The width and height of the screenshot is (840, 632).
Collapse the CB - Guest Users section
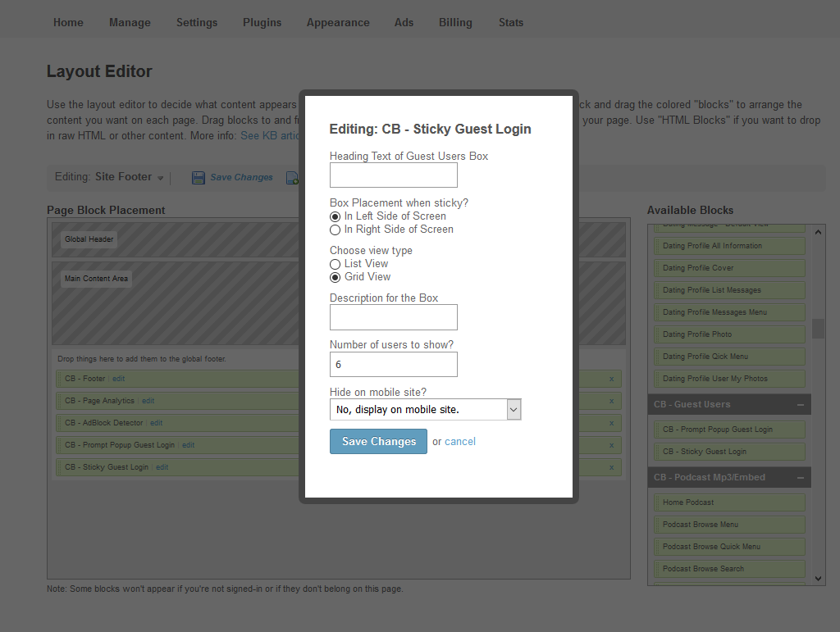click(800, 405)
